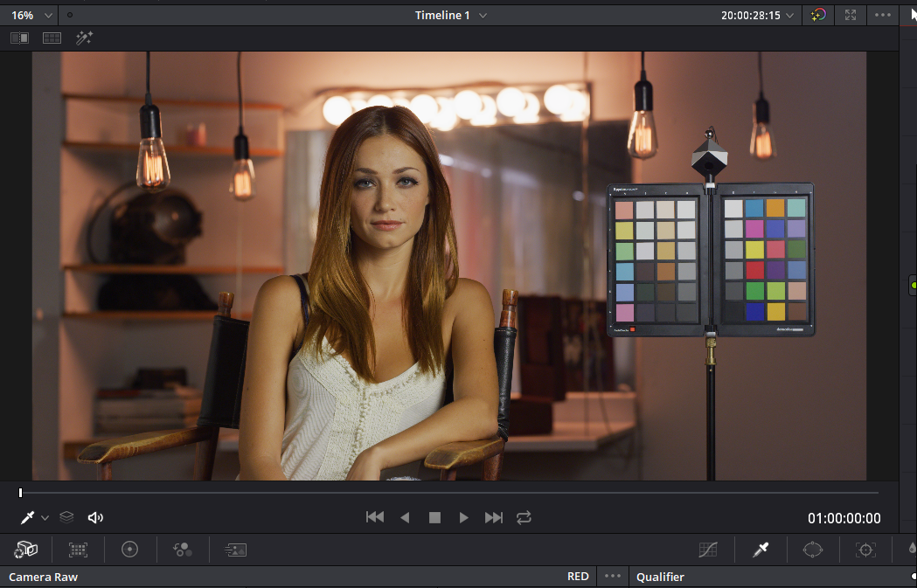Viewport: 917px width, 588px height.
Task: Expand the picker tool options chevron
Action: [x=45, y=518]
